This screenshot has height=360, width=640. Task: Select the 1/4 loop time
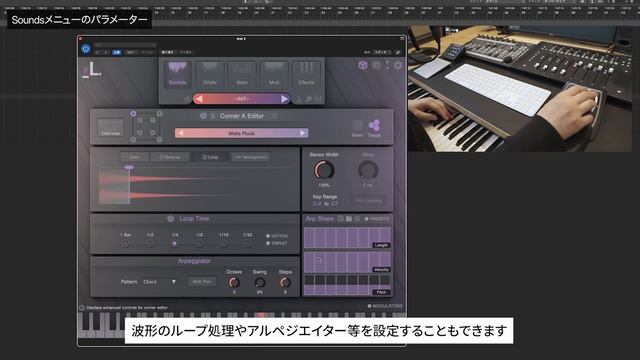(174, 243)
